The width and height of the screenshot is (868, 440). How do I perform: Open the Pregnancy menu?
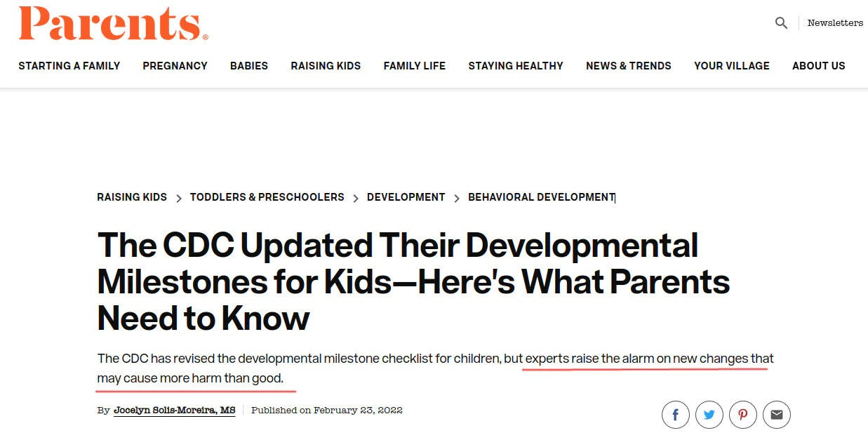click(175, 66)
